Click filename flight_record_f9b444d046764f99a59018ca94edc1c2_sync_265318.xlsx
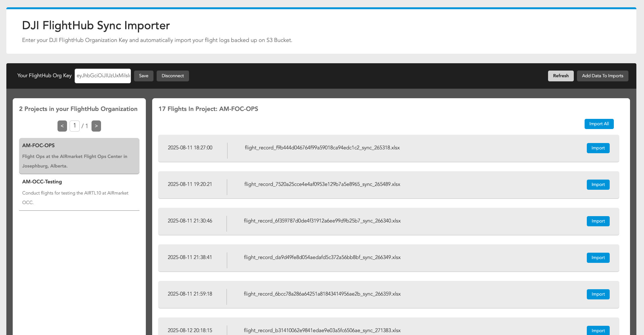Viewport: 644px width, 335px height. click(322, 148)
